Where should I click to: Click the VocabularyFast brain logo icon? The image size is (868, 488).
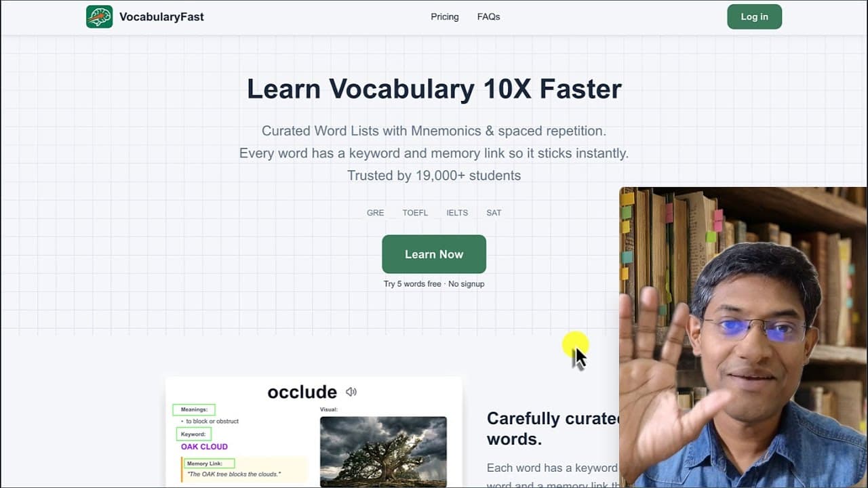pyautogui.click(x=99, y=16)
